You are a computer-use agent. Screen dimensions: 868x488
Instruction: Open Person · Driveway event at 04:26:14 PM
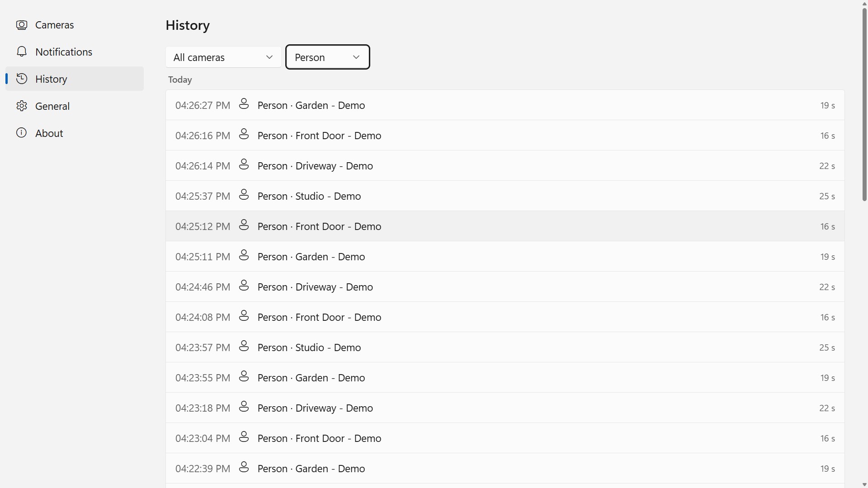click(x=505, y=166)
